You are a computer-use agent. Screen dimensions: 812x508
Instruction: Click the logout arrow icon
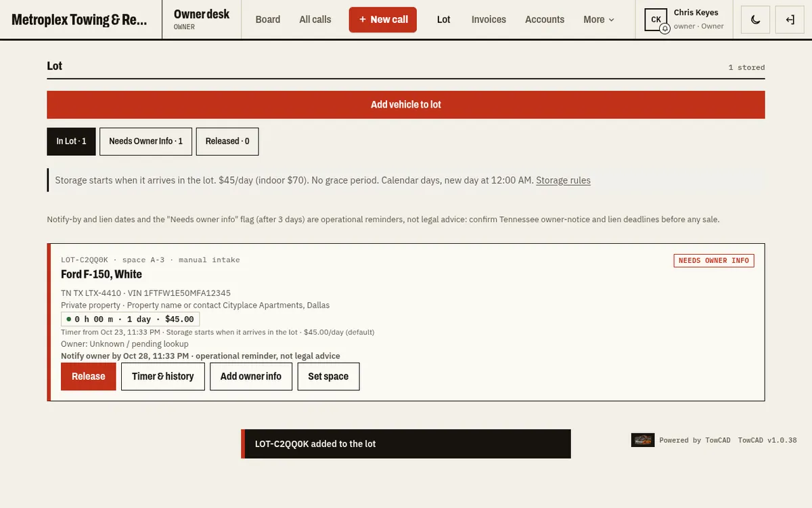pyautogui.click(x=790, y=20)
